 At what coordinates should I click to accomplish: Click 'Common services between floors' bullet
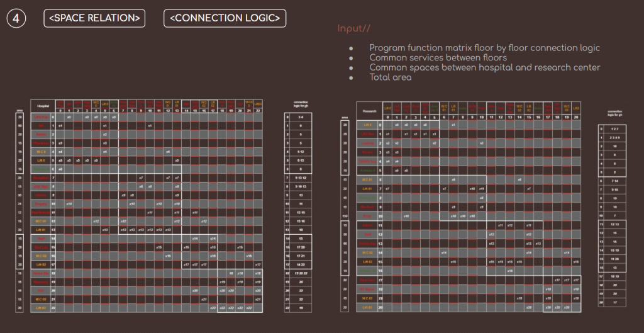click(438, 58)
